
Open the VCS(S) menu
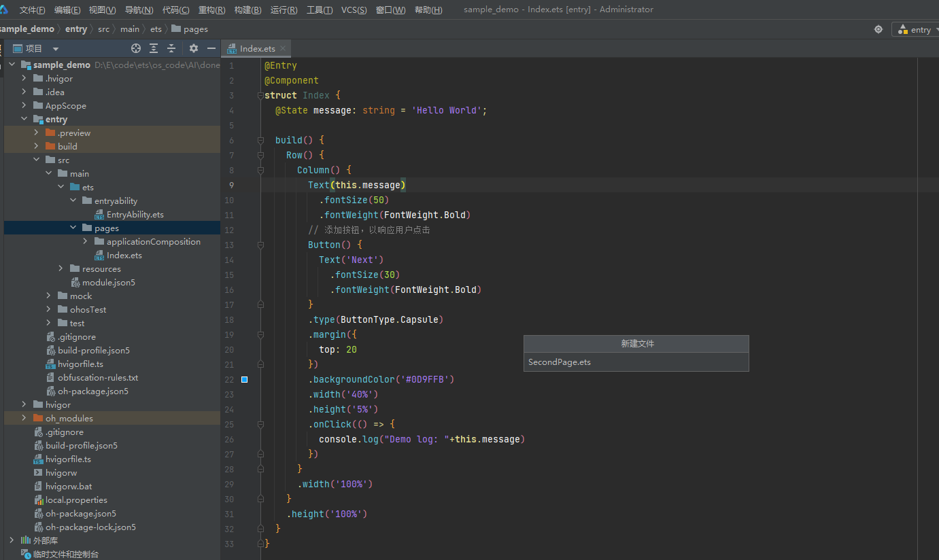[x=354, y=10]
